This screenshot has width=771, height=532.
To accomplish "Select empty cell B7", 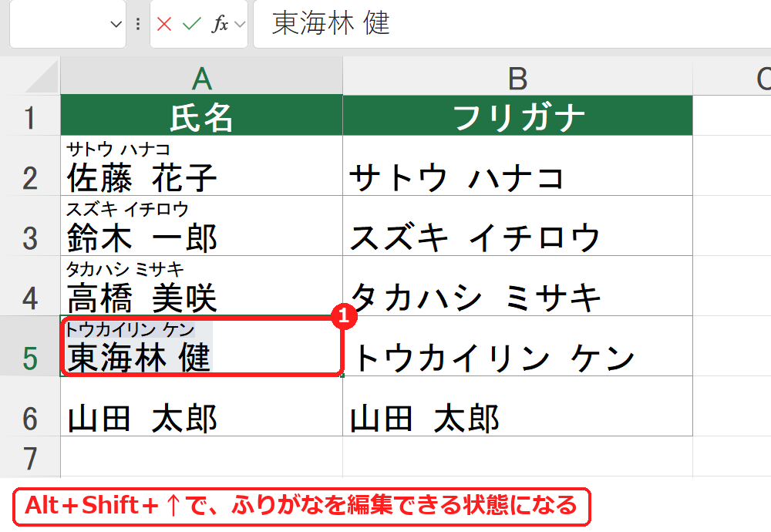I will click(518, 456).
